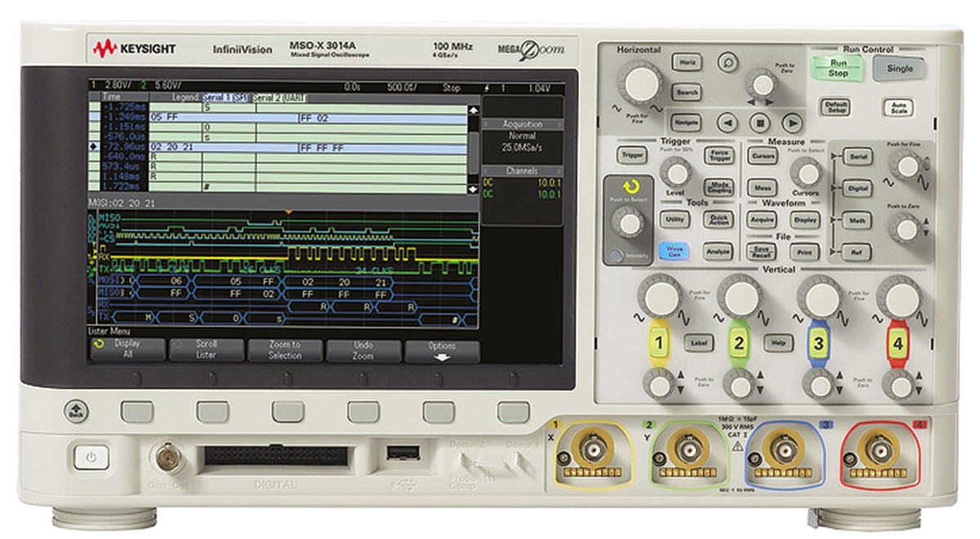The height and width of the screenshot is (539, 980).
Task: Toggle the Digital channels key
Action: (857, 187)
